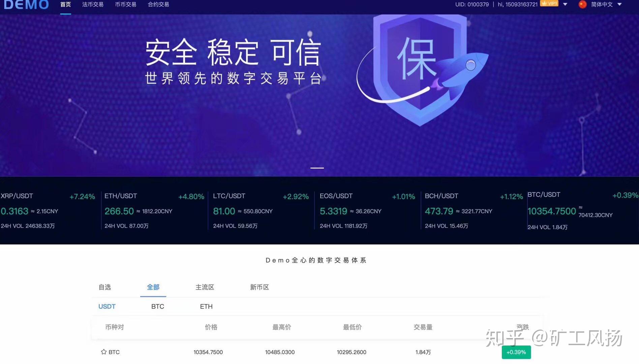Open the 简体中文 language dropdown arrow
The image size is (639, 364).
pos(619,4)
